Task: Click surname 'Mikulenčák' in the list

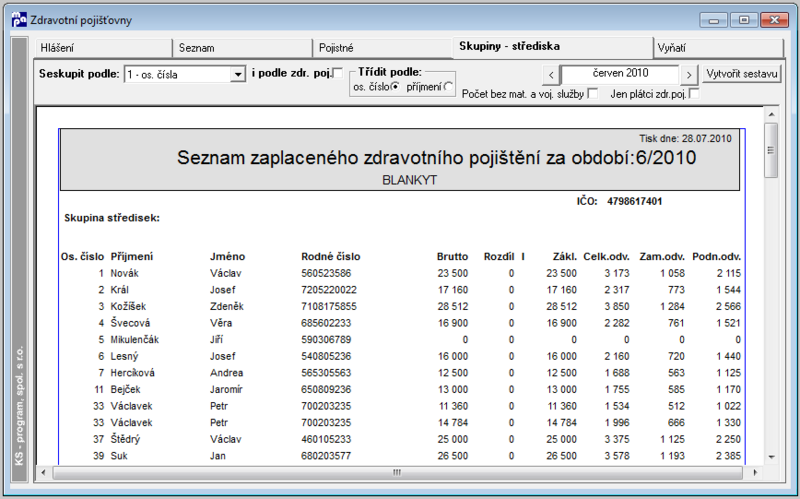Action: coord(135,340)
